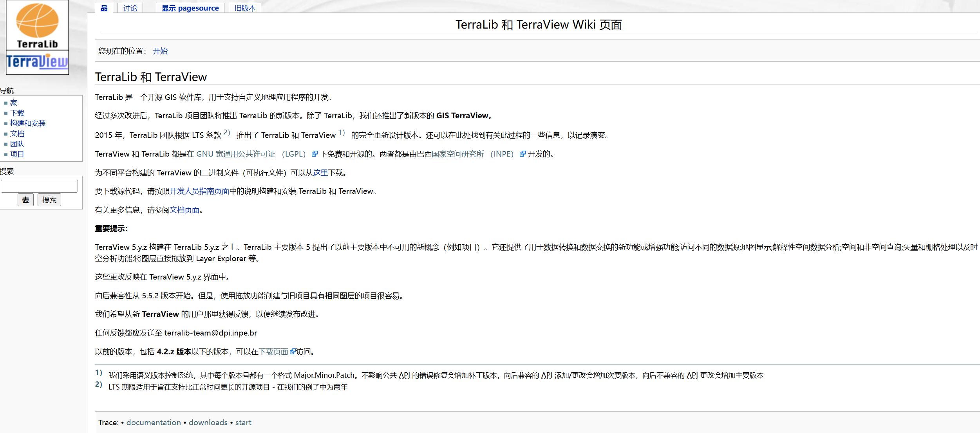Click external link icon after LGPL
980x433 pixels.
pyautogui.click(x=314, y=154)
